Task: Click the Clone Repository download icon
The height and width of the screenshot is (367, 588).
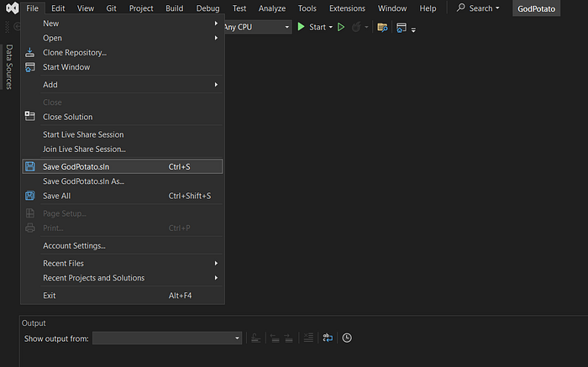Action: pyautogui.click(x=30, y=52)
